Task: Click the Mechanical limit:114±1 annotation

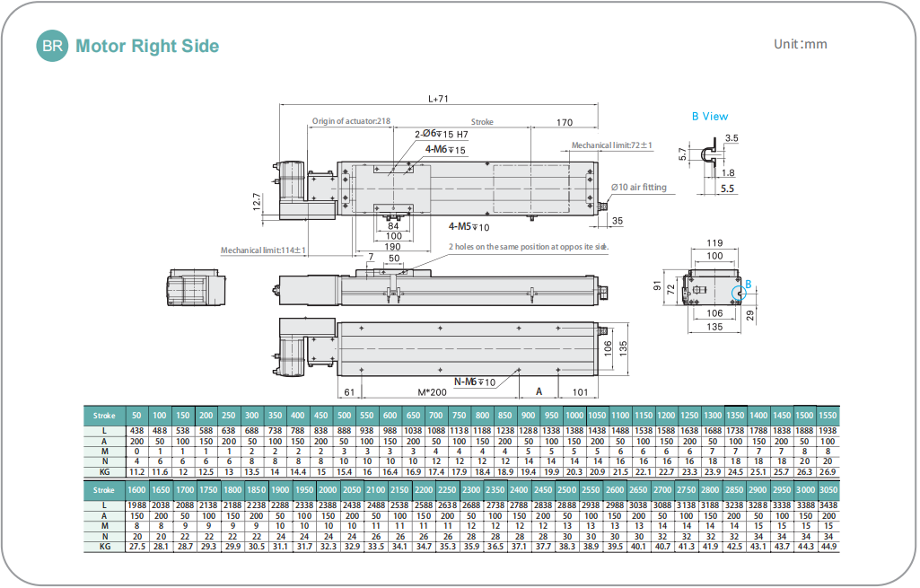Action: [x=264, y=250]
